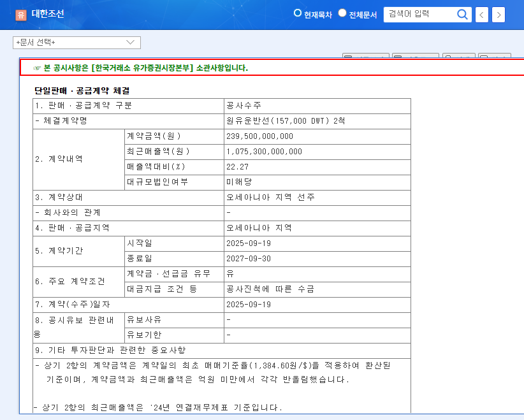This screenshot has height=420, width=524.
Task: Click the 매매기준율(1,384.60원/$) note text
Action: click(x=262, y=366)
